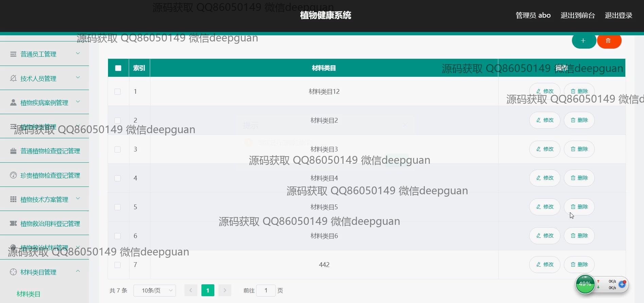The image size is (644, 303).
Task: Click the 植物救治用料登记管理 ticket icon
Action: (13, 224)
